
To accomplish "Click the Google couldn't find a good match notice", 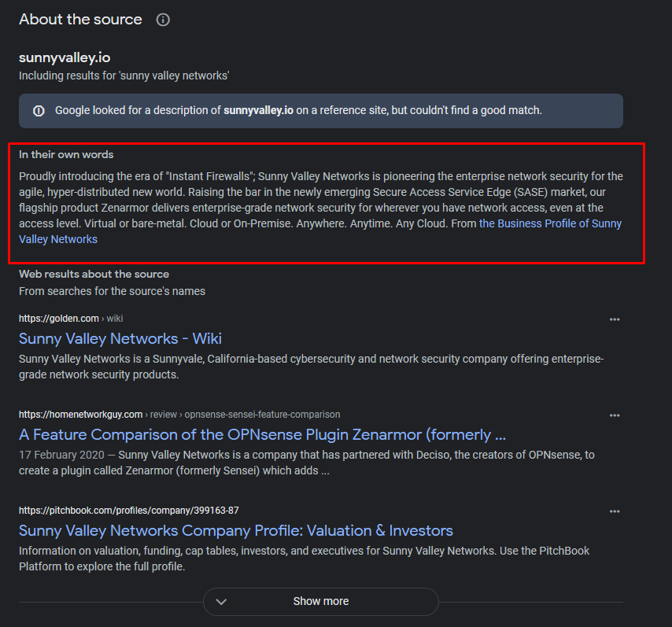I will point(321,111).
